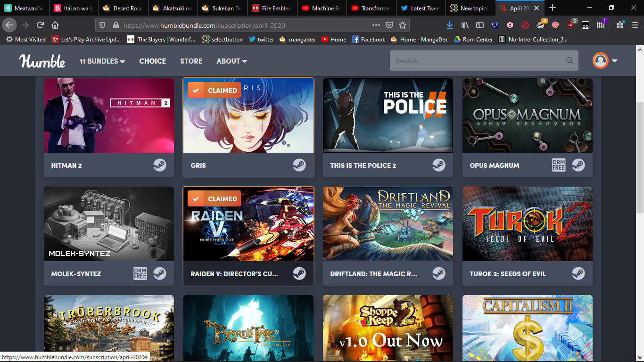644x362 pixels.
Task: Expand the 11 Bundles dropdown
Action: coord(102,61)
